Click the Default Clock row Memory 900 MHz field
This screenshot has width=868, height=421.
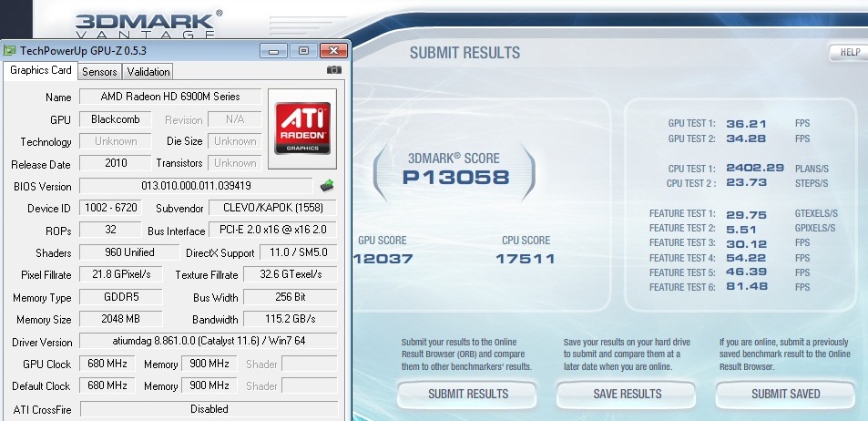tap(209, 385)
